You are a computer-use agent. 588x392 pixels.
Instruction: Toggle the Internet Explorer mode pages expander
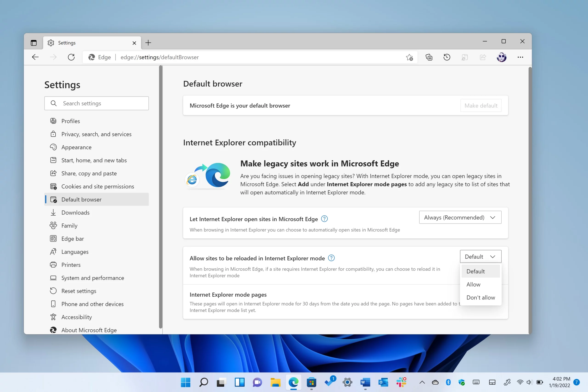coord(228,294)
